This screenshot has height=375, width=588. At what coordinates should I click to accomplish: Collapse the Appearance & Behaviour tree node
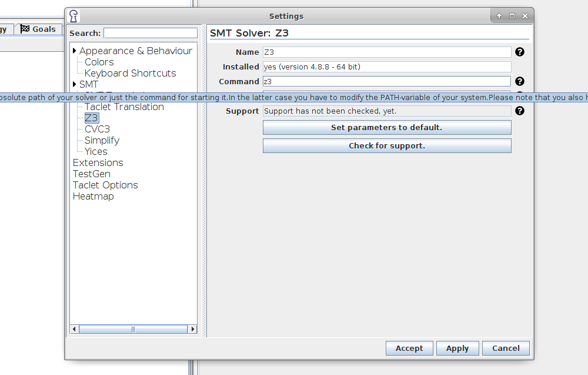pyautogui.click(x=75, y=51)
